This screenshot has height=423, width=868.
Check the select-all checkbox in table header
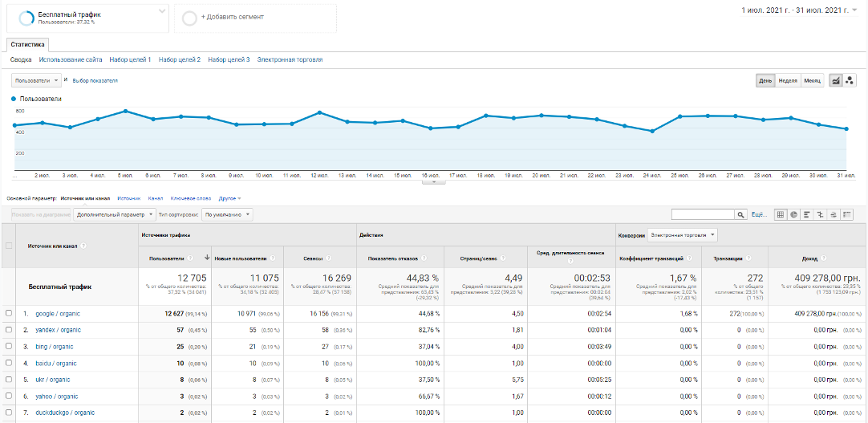tap(8, 246)
